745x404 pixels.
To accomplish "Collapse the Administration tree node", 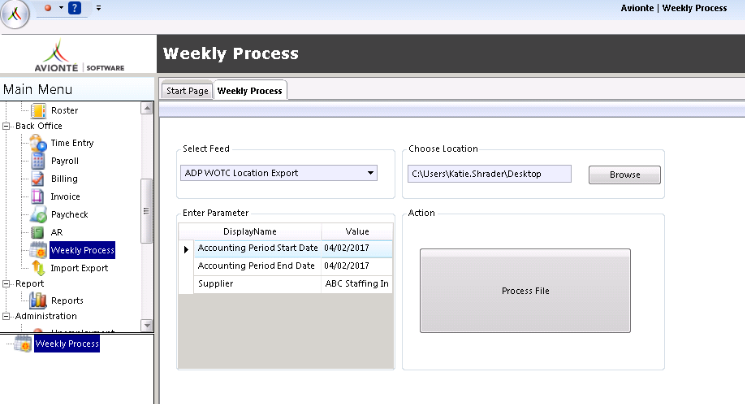I will [x=6, y=316].
